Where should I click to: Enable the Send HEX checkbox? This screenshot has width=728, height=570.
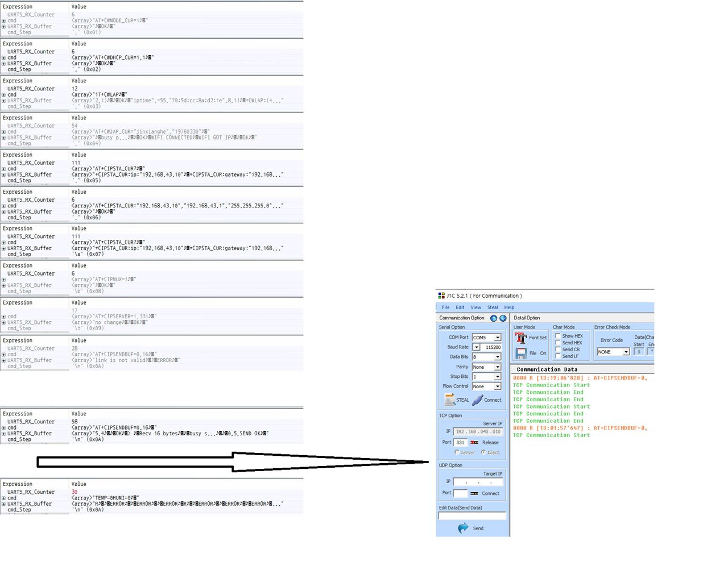[x=558, y=343]
